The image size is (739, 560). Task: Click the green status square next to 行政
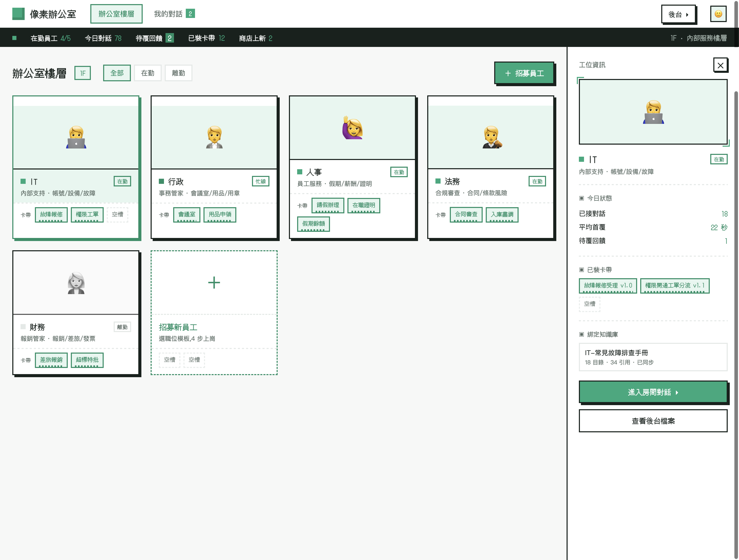161,181
